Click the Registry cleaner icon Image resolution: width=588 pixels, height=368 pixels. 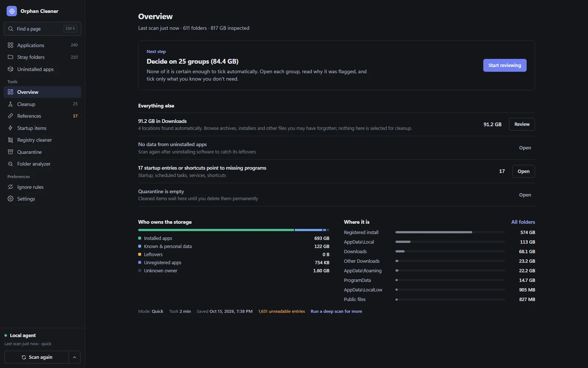click(10, 140)
